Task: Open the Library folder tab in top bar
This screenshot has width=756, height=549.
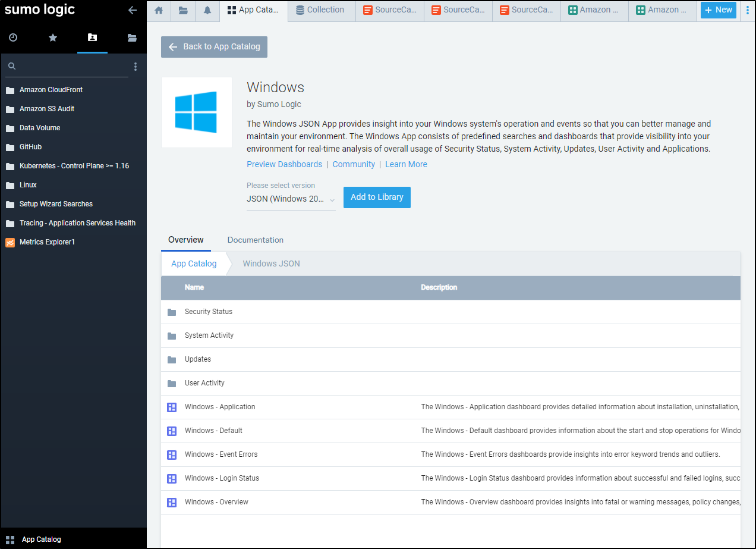Action: (x=183, y=10)
